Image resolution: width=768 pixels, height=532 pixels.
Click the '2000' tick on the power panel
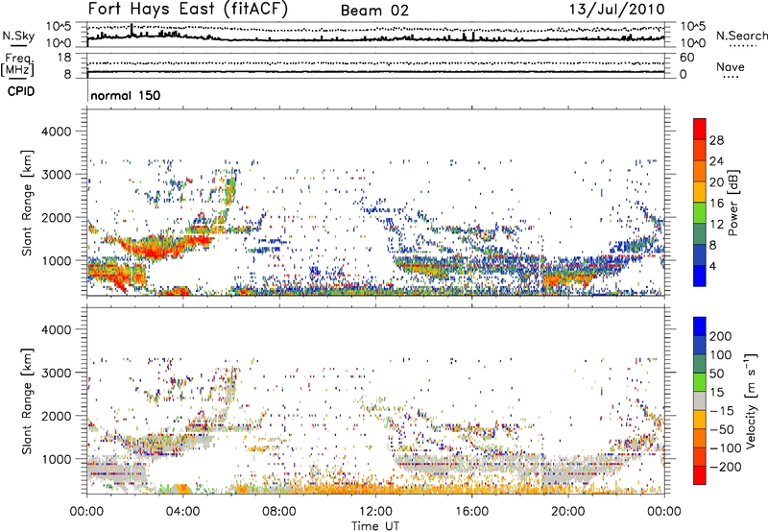click(x=57, y=217)
